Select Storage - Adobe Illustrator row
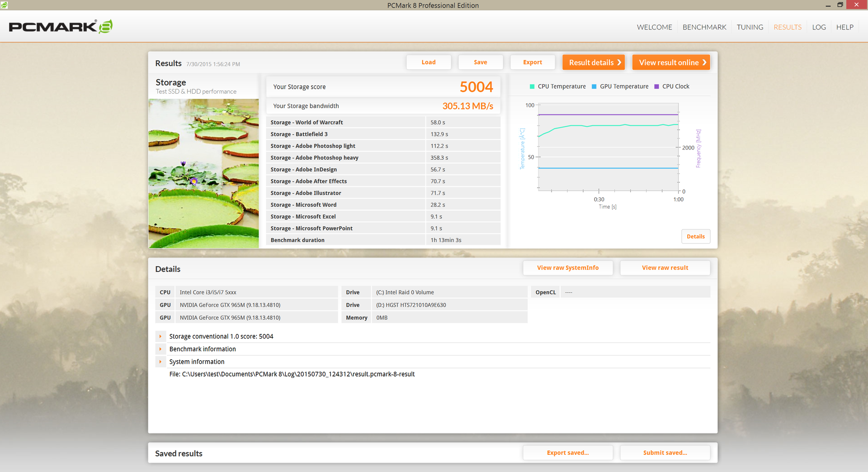Viewport: 868px width, 472px height. pos(383,193)
